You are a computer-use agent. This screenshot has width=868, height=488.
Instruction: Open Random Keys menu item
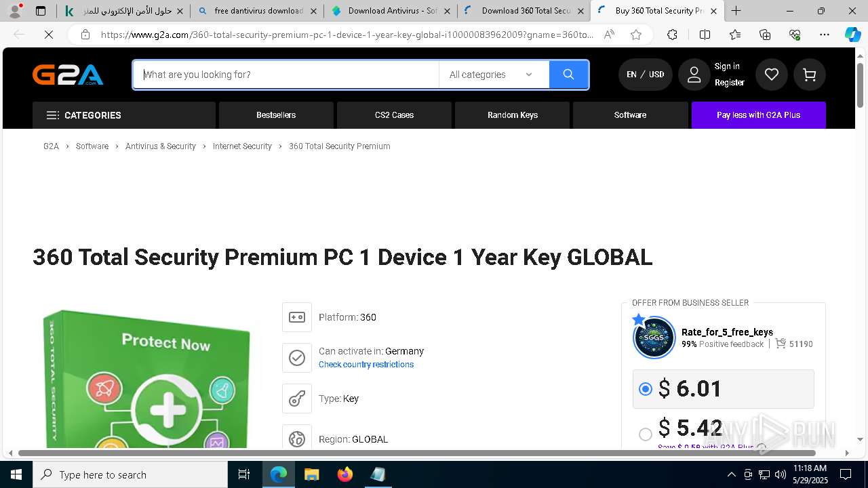tap(513, 115)
